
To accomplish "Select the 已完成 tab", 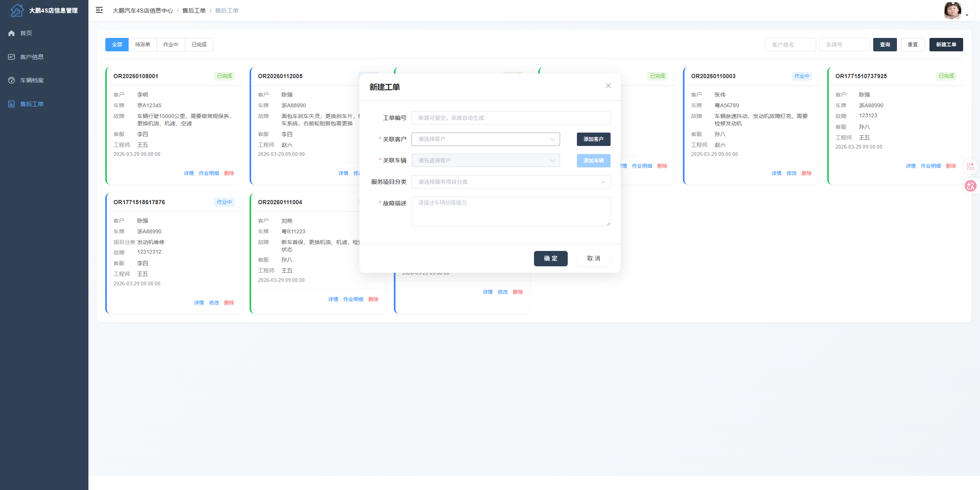I will pyautogui.click(x=199, y=44).
